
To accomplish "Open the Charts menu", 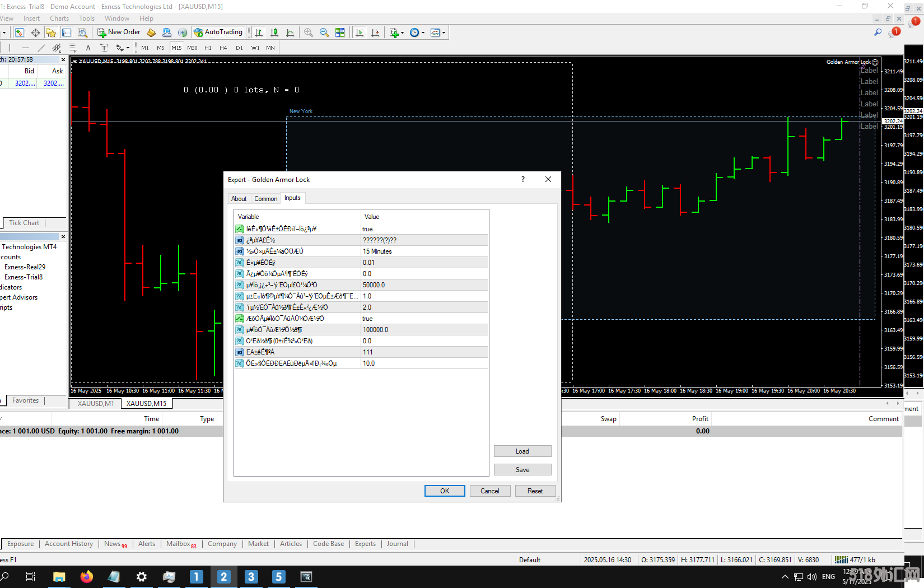I will click(59, 18).
